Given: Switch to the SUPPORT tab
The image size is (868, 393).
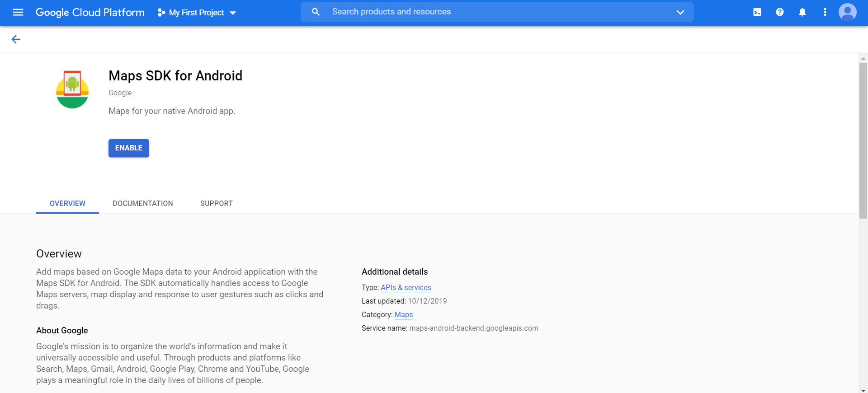Looking at the screenshot, I should click(x=217, y=203).
